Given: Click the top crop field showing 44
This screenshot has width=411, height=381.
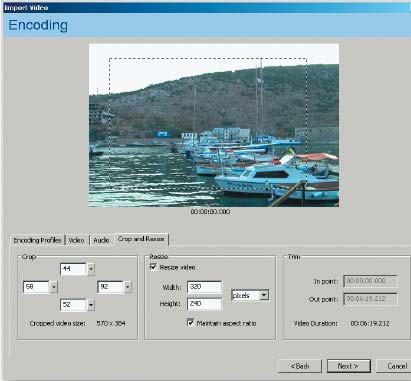Looking at the screenshot, I should click(73, 269).
